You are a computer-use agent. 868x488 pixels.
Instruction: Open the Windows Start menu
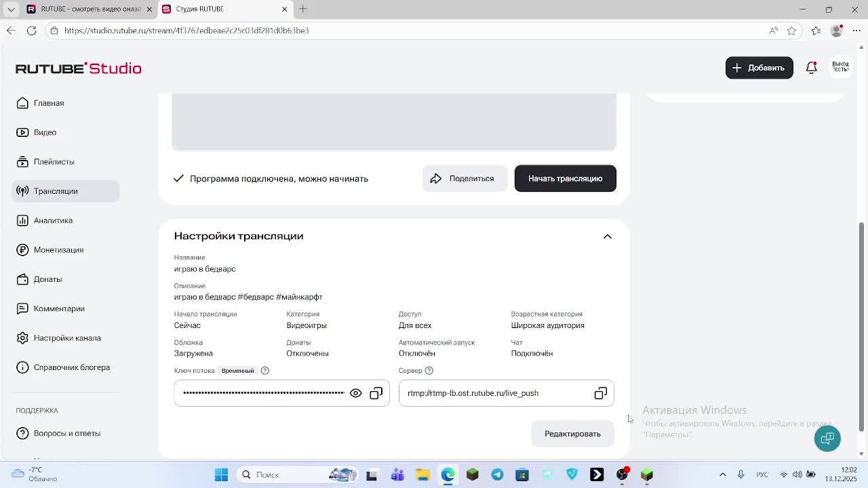tap(221, 475)
